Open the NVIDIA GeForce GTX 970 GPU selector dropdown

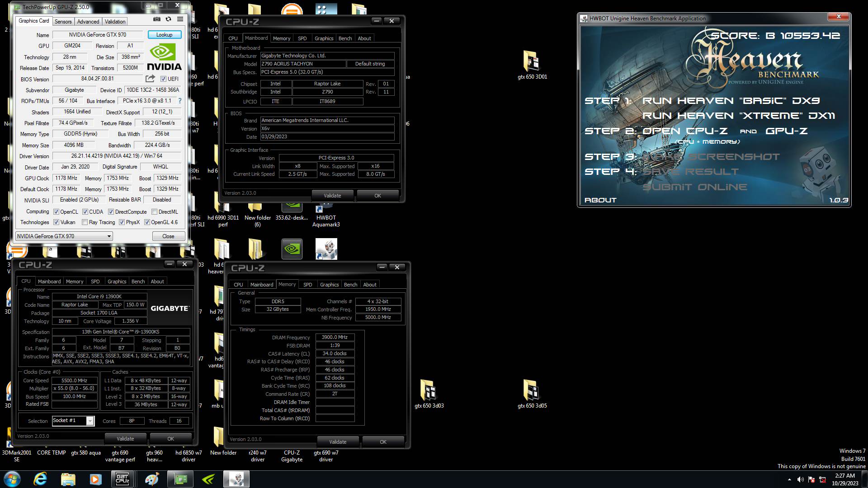click(64, 236)
